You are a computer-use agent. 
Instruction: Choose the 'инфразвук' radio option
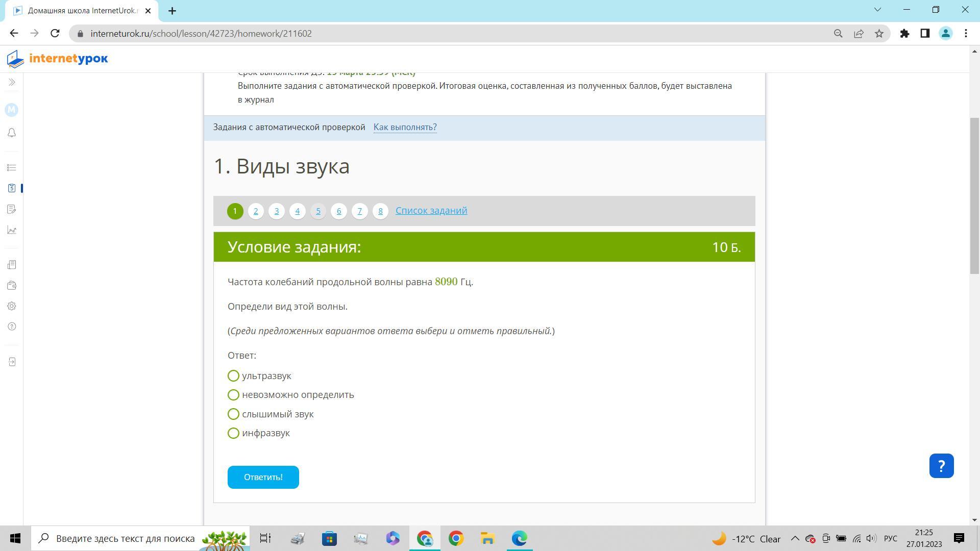point(233,433)
